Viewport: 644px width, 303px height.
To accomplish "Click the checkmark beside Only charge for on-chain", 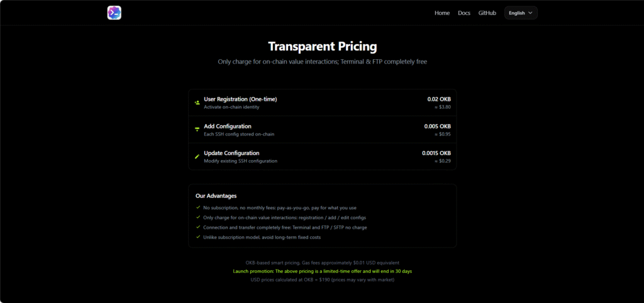I will tap(198, 217).
